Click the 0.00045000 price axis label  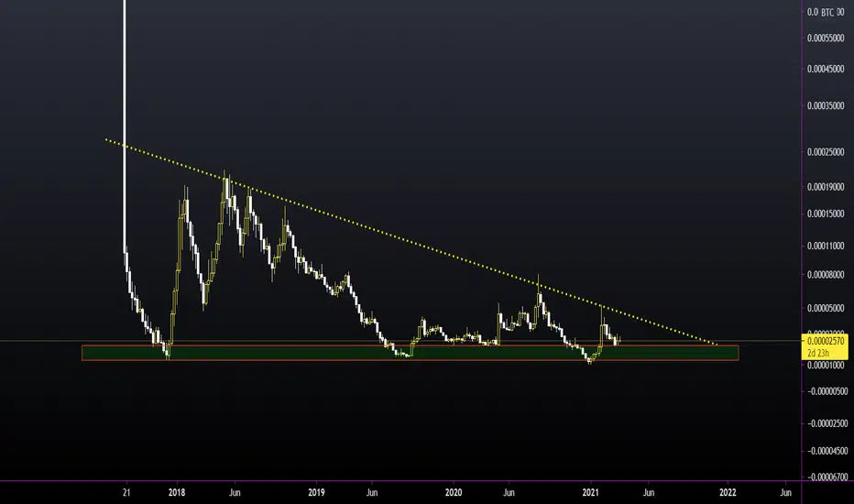pos(826,70)
